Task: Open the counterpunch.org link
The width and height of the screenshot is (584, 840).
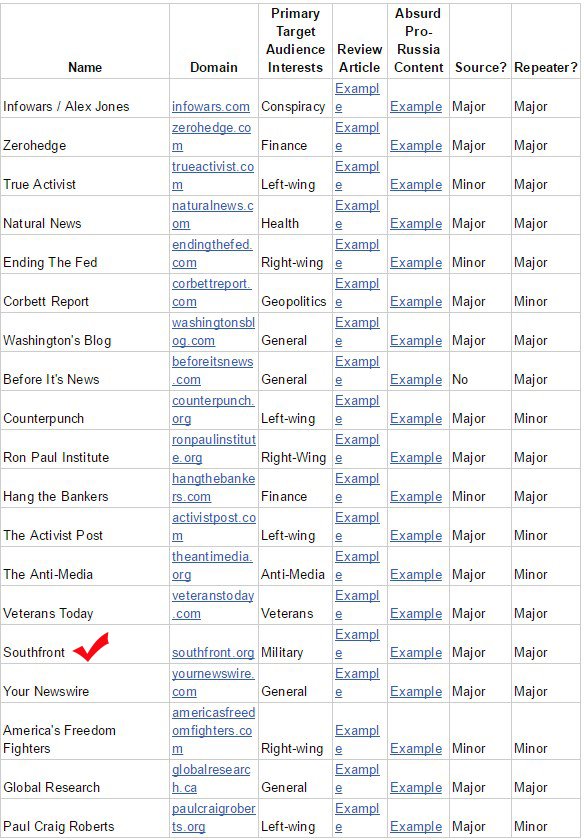Action: click(213, 410)
